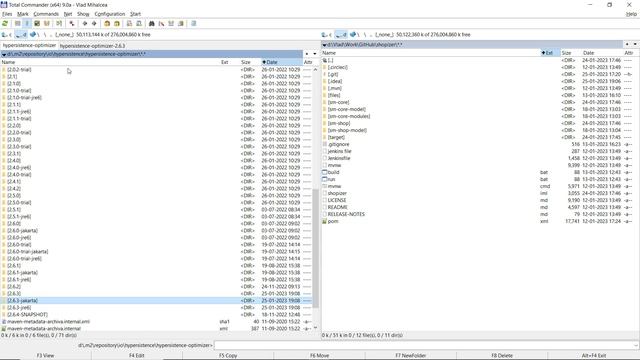Sort right panel by Size column
The height and width of the screenshot is (360, 640).
click(571, 53)
